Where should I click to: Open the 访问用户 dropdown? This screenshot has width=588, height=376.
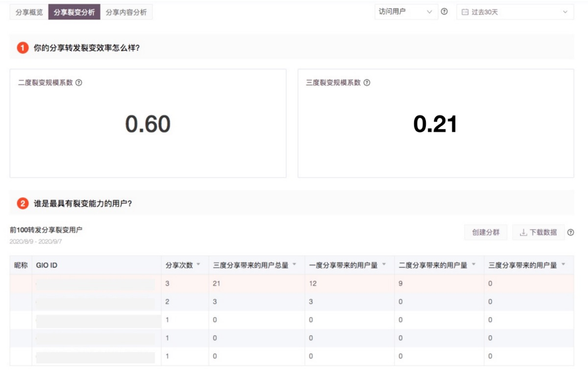[405, 12]
